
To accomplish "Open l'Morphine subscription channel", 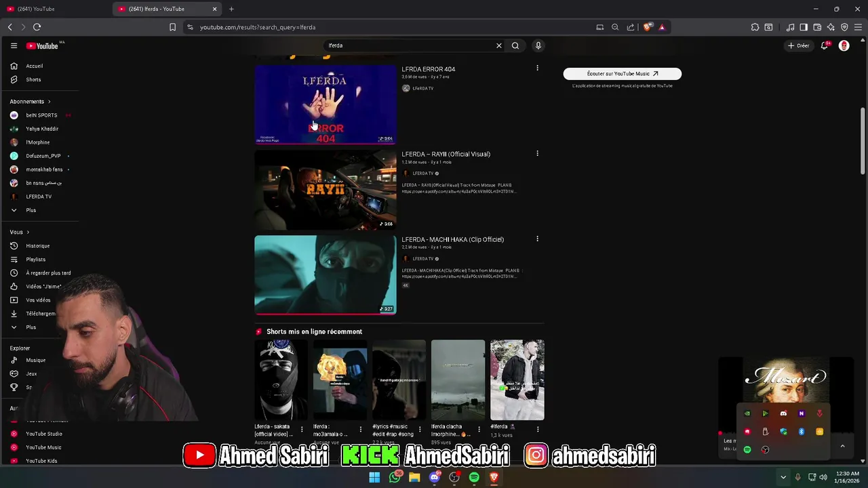I will 39,142.
